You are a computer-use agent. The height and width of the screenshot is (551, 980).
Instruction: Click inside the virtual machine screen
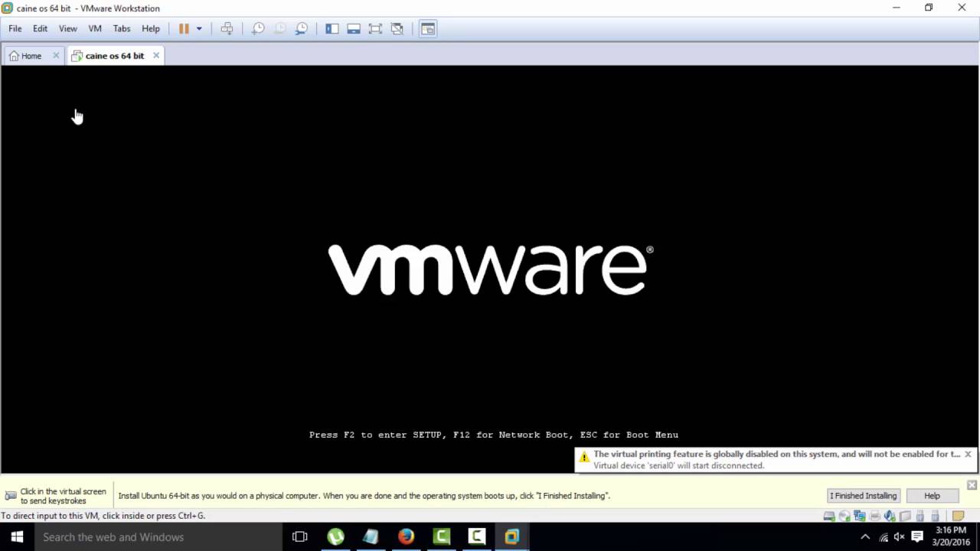point(490,268)
